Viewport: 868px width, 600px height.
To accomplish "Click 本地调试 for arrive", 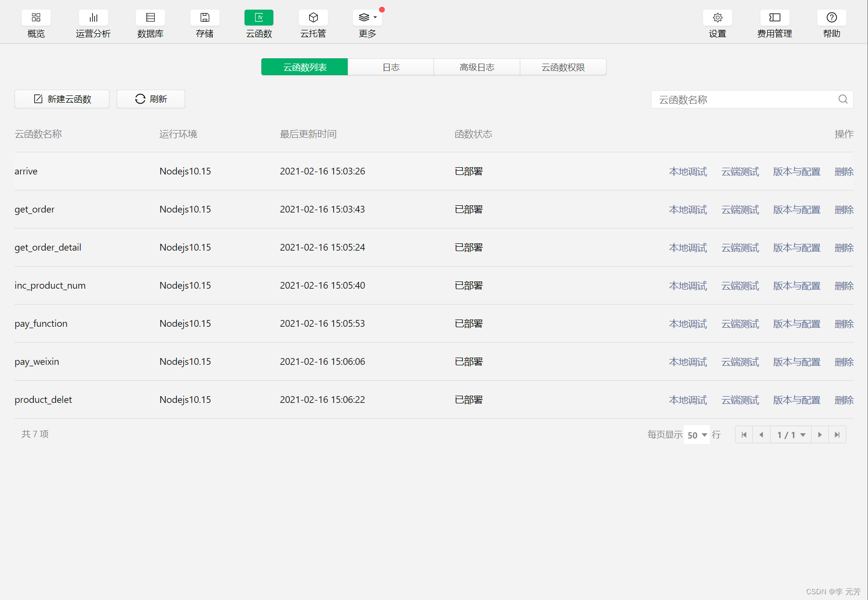I will [688, 172].
